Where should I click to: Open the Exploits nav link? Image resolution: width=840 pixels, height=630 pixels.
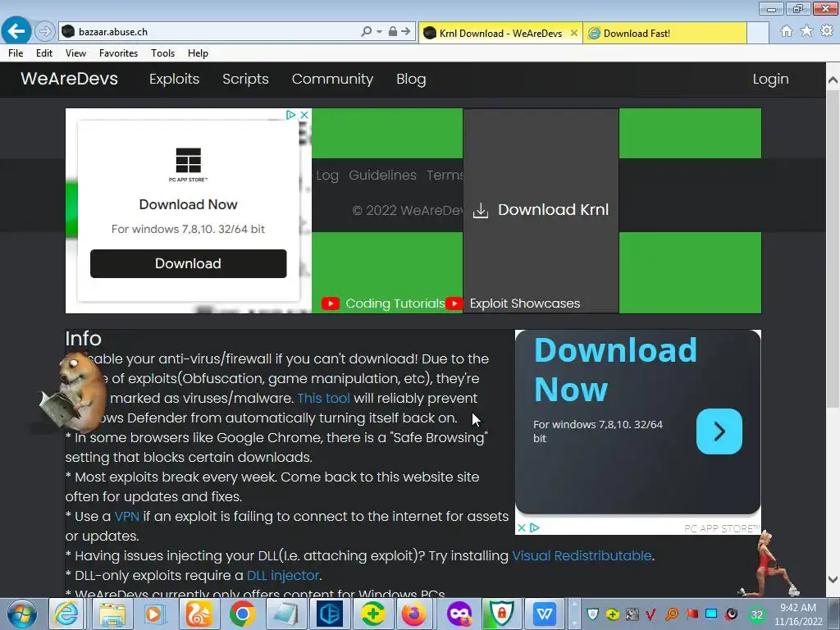pos(174,79)
